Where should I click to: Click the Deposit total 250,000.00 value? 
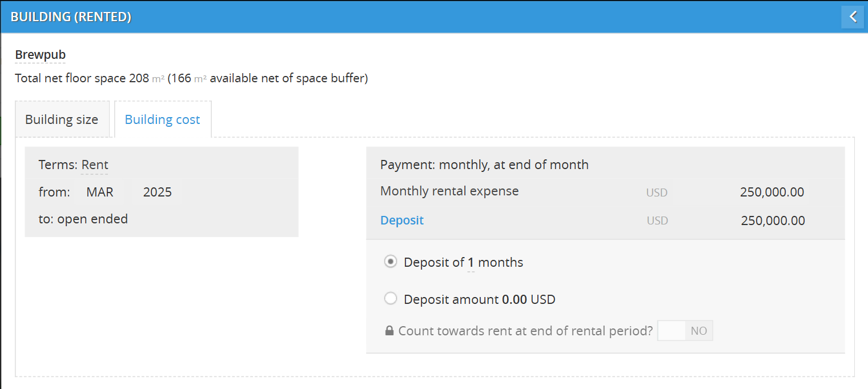point(773,221)
